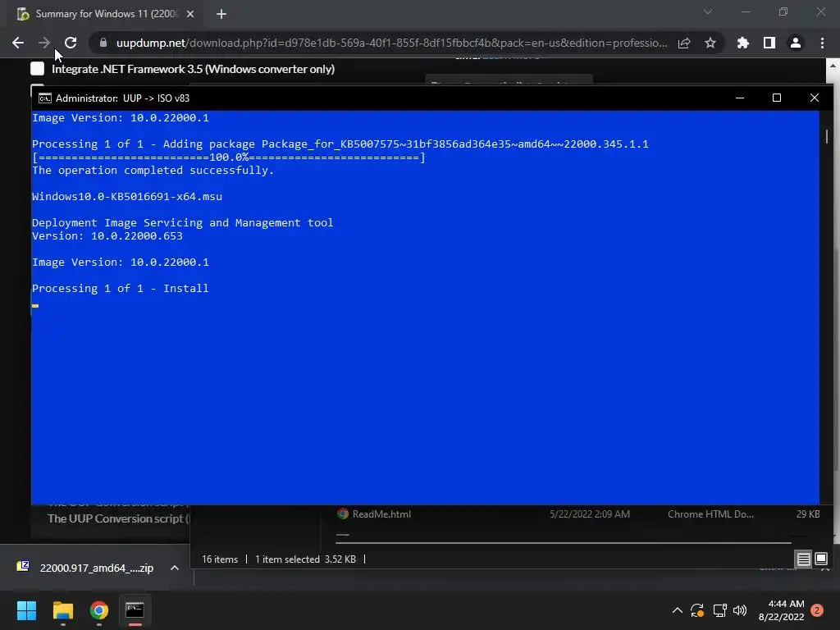Screen dimensions: 840x630
Task: Open File Explorer from taskbar
Action: point(62,610)
